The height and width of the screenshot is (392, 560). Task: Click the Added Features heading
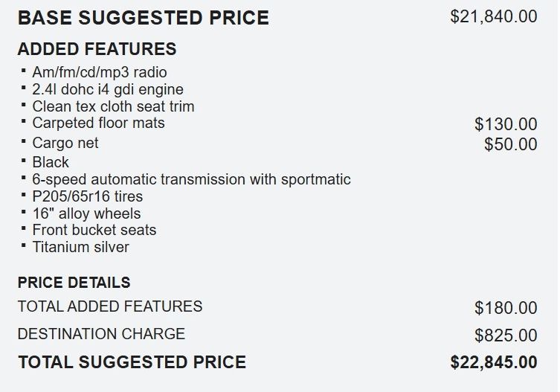97,50
